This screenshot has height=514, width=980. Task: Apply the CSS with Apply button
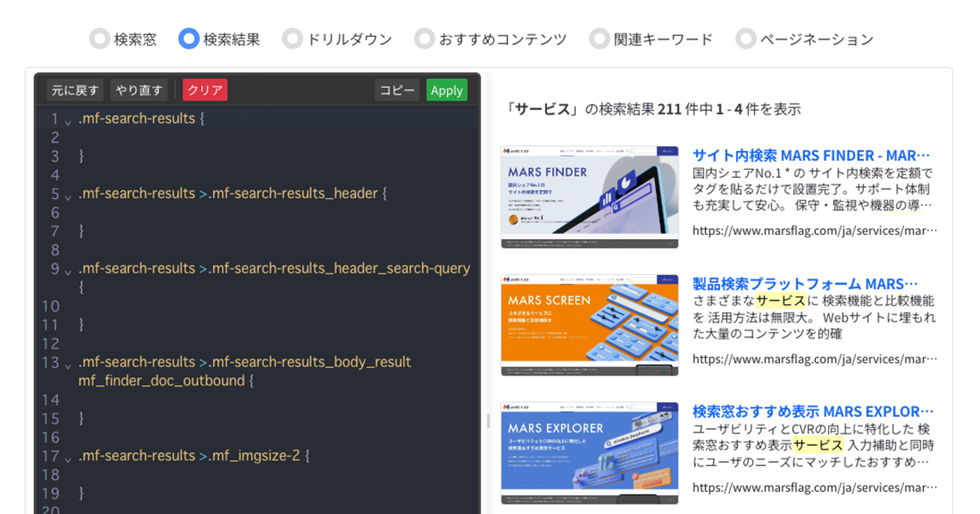pyautogui.click(x=447, y=90)
